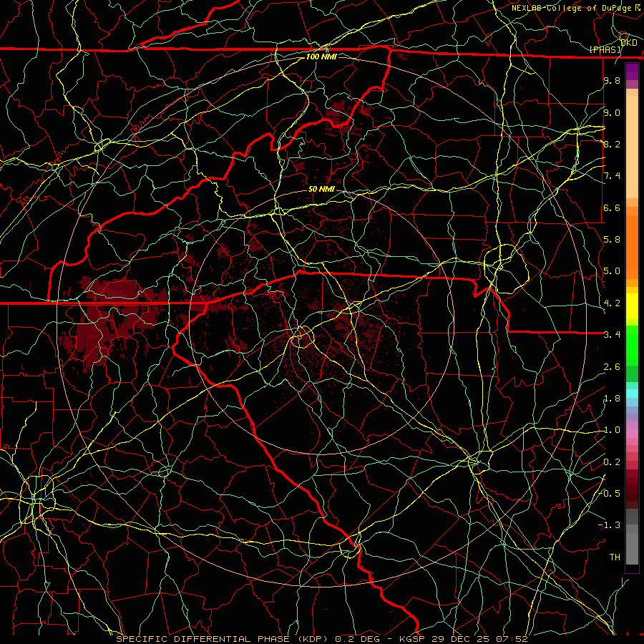Click the gray segment of the color bar
Image resolution: width=644 pixels, height=644 pixels.
[x=632, y=536]
